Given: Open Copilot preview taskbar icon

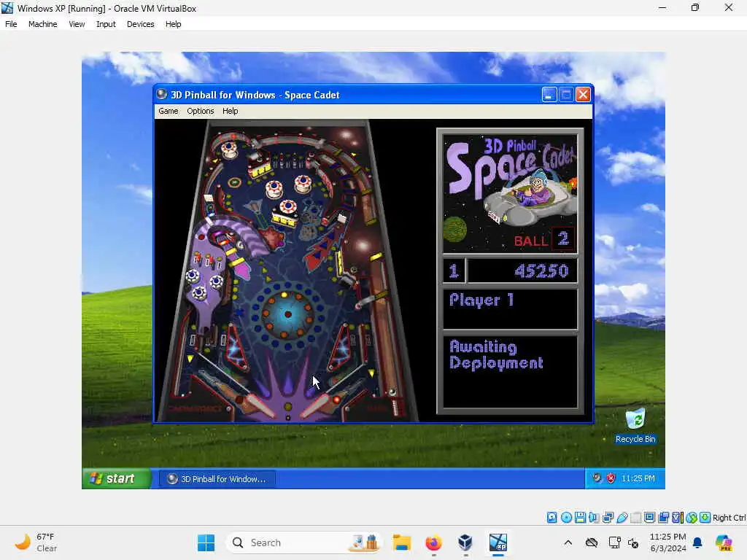Looking at the screenshot, I should (x=723, y=542).
